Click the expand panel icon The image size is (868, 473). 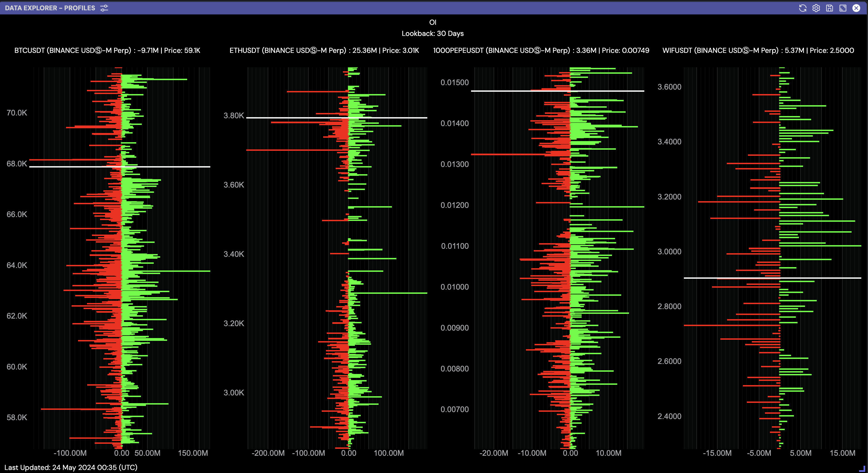pos(843,8)
